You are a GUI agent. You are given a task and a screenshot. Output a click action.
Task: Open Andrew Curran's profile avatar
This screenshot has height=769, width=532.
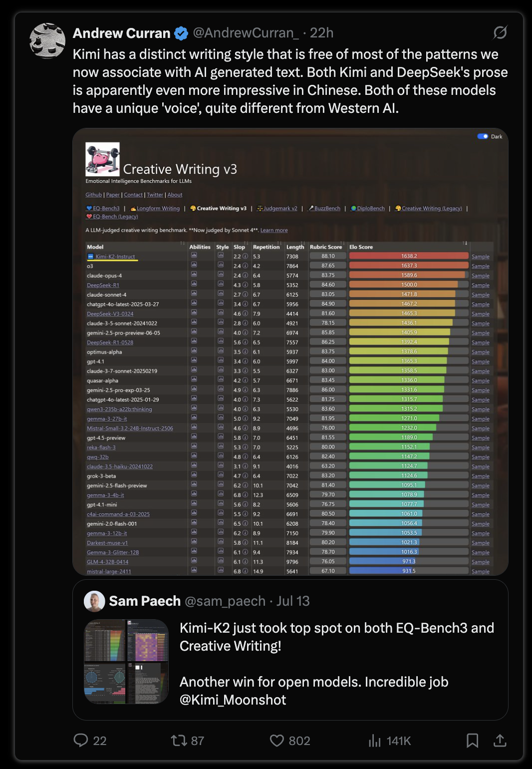coord(48,41)
